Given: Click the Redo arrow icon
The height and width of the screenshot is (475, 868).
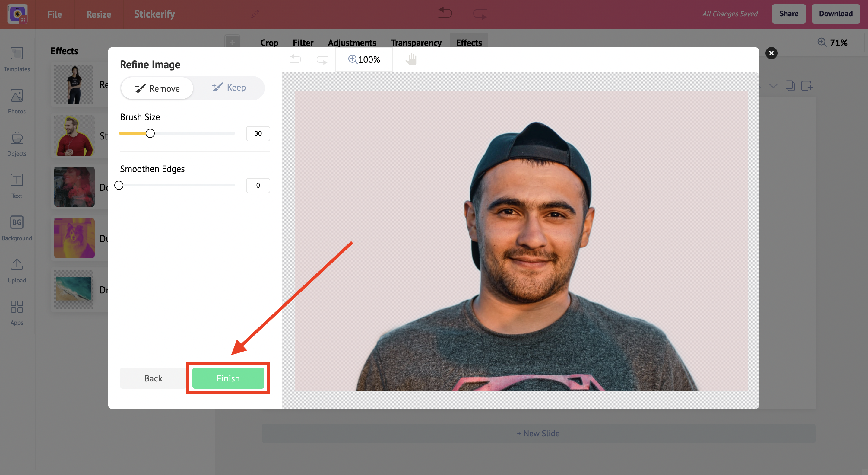Looking at the screenshot, I should [322, 59].
